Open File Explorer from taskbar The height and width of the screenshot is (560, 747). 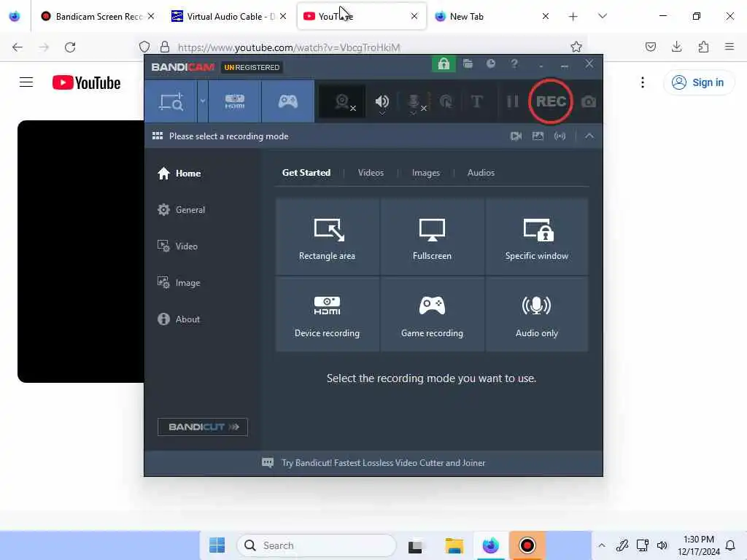coord(454,545)
